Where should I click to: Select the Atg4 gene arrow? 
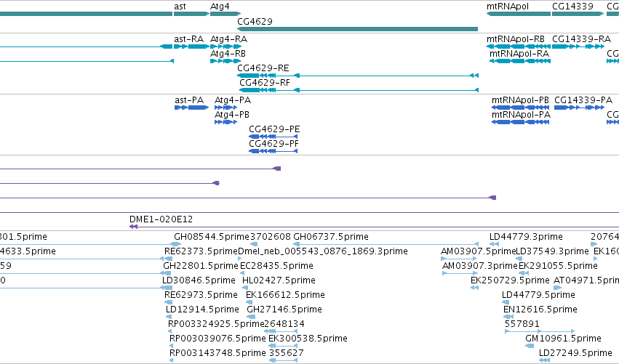(225, 14)
